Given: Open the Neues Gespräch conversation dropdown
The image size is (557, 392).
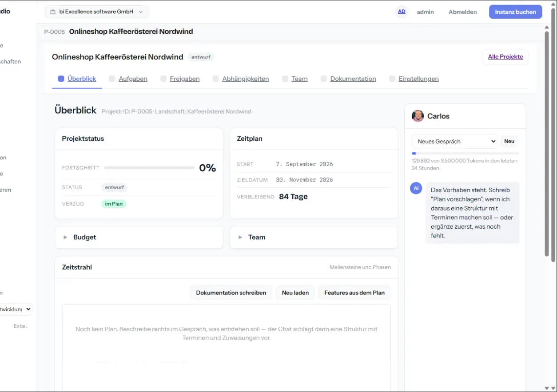Looking at the screenshot, I should coord(454,141).
